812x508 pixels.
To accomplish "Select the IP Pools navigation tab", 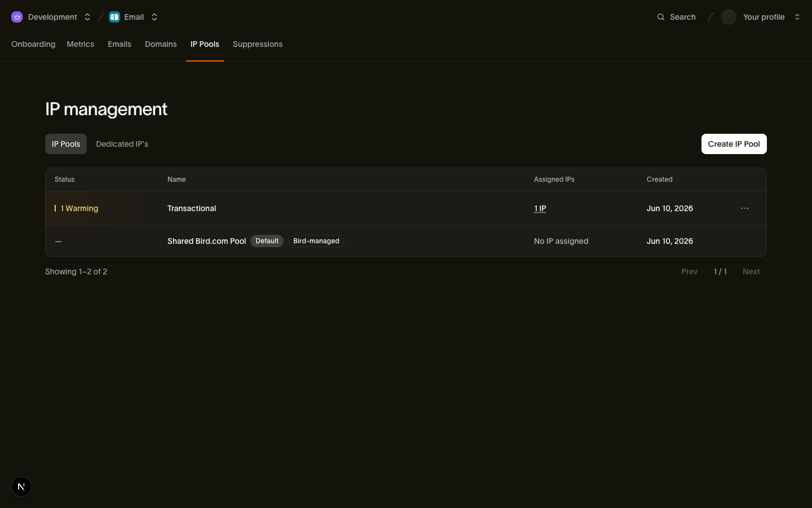I will click(x=205, y=44).
